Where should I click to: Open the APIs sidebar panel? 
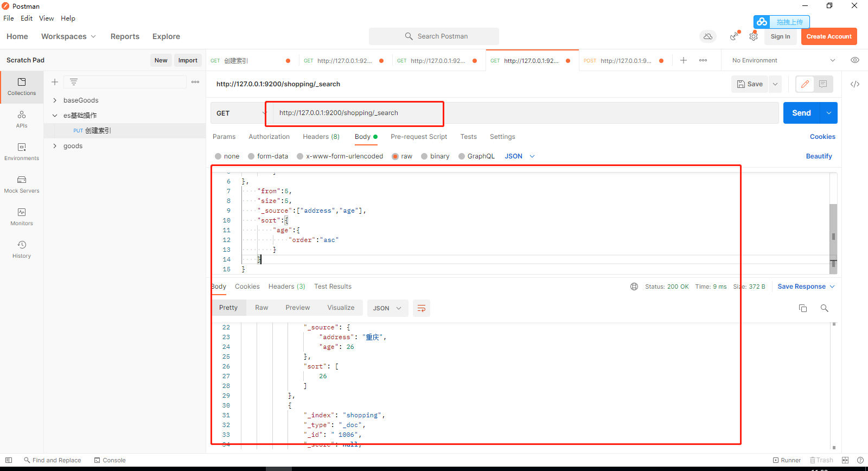(22, 119)
